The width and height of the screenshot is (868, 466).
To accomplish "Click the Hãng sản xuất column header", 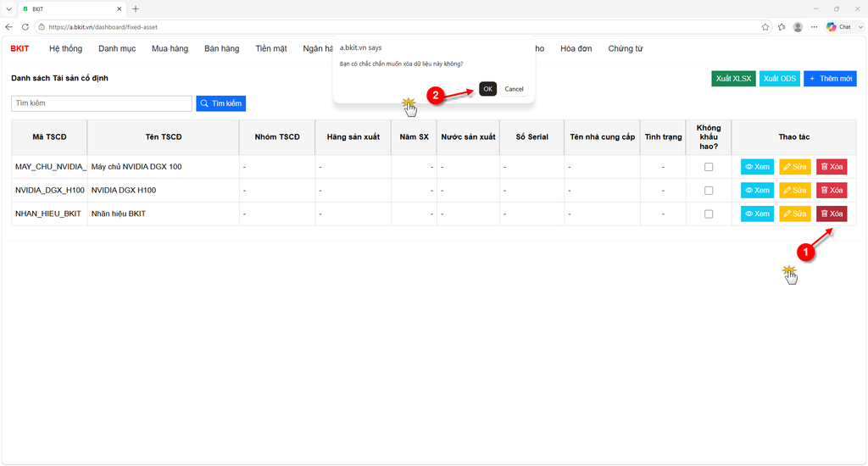I will (353, 136).
